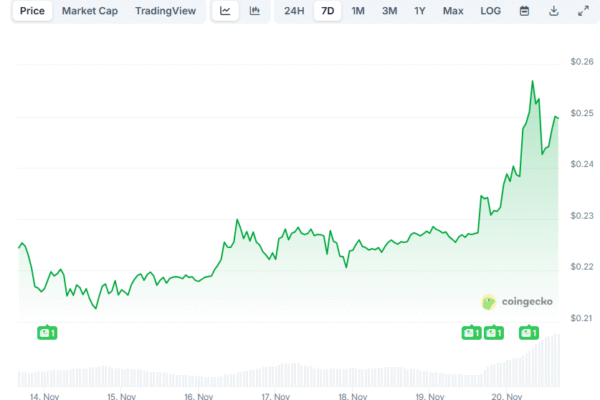Image resolution: width=600 pixels, height=400 pixels.
Task: Click the download chart data icon
Action: pos(554,11)
